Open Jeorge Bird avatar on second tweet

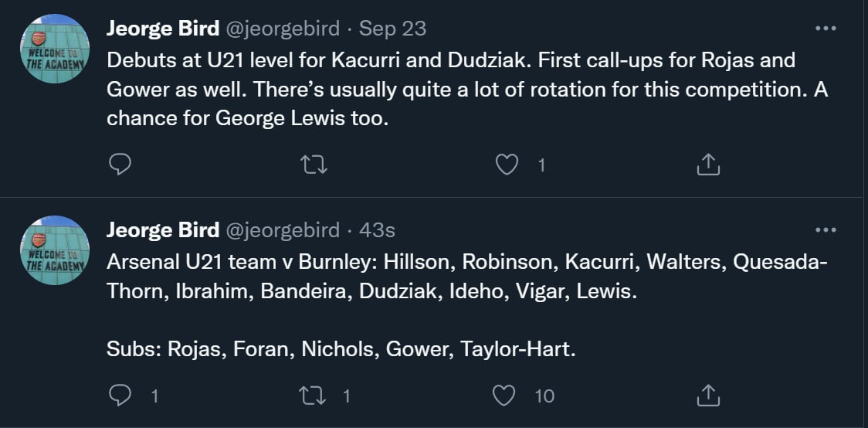coord(55,250)
